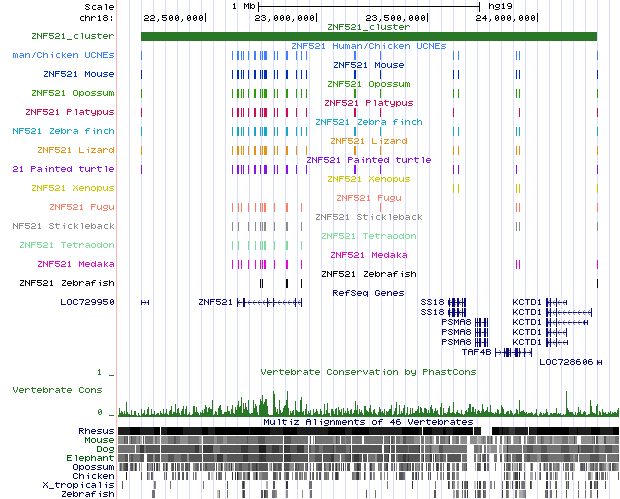This screenshot has height=499, width=620.
Task: Click the Rhesus alignment row label
Action: point(96,431)
